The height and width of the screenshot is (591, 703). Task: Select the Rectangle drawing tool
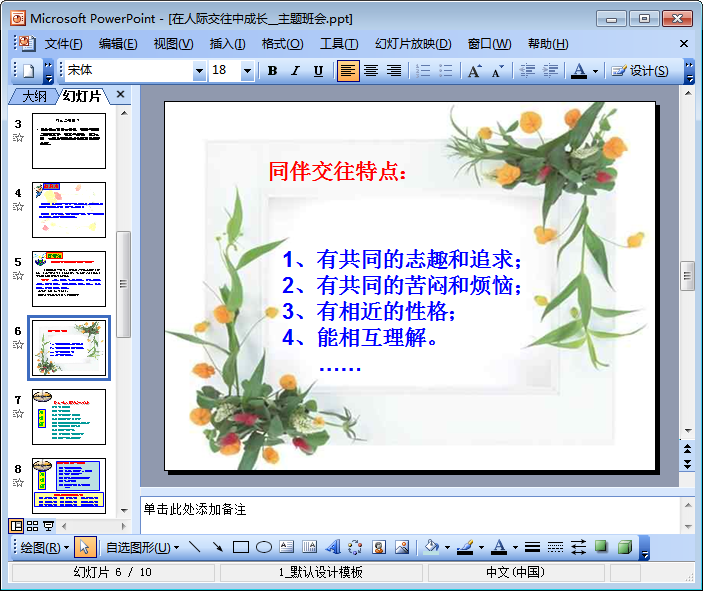pos(241,548)
